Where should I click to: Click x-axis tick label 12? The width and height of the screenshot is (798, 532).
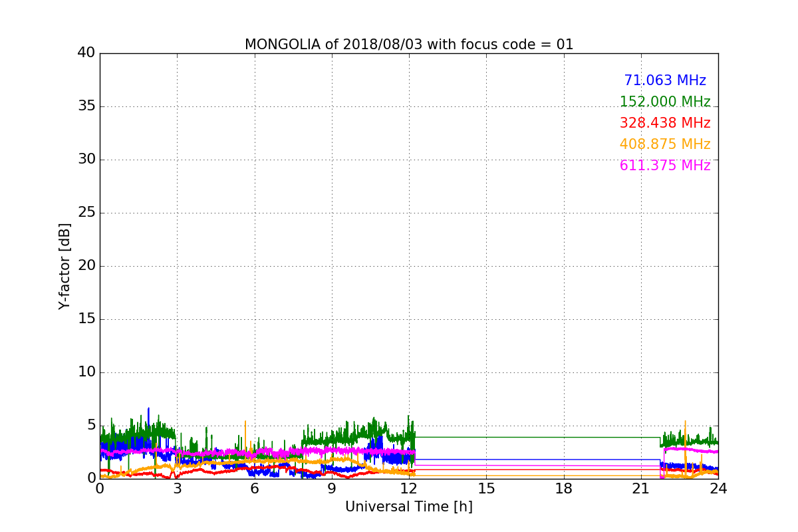[409, 488]
